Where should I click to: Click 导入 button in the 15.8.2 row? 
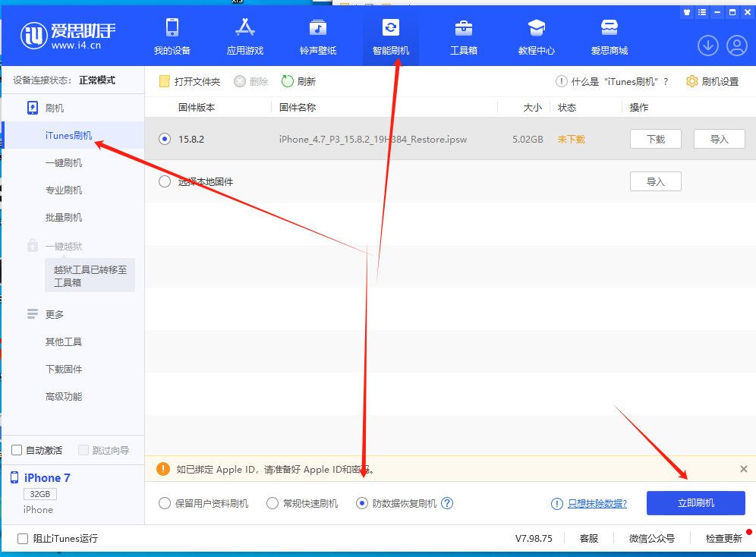(719, 140)
